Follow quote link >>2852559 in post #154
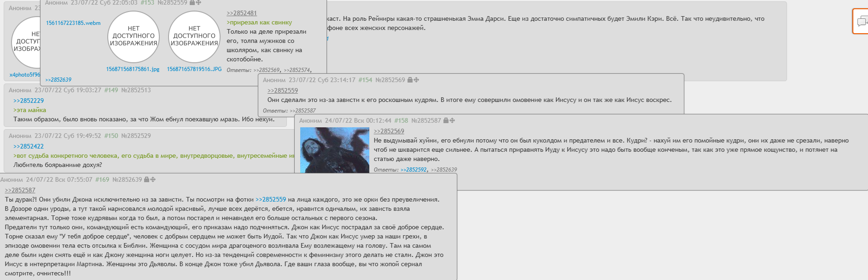The width and height of the screenshot is (868, 280). 283,90
